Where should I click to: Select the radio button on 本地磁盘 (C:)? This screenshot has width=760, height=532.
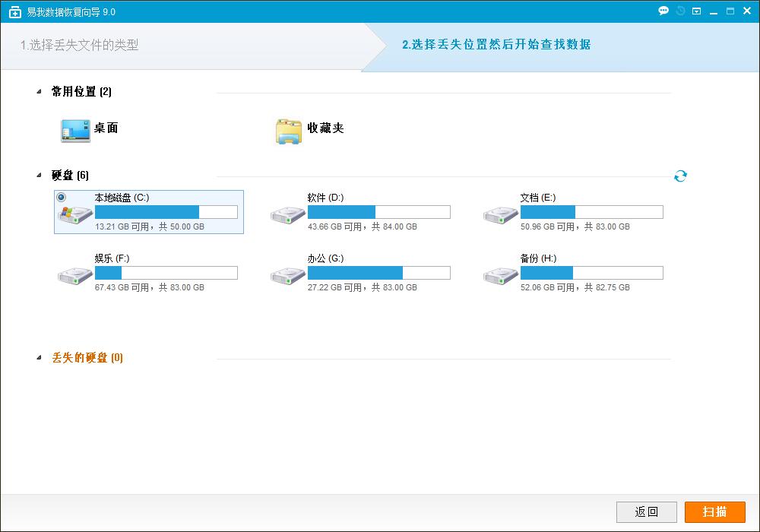click(62, 198)
